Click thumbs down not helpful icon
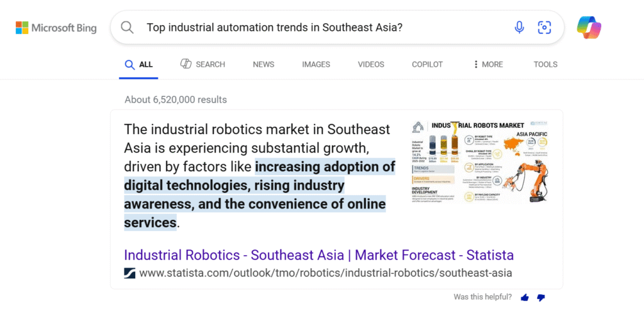 pyautogui.click(x=541, y=297)
